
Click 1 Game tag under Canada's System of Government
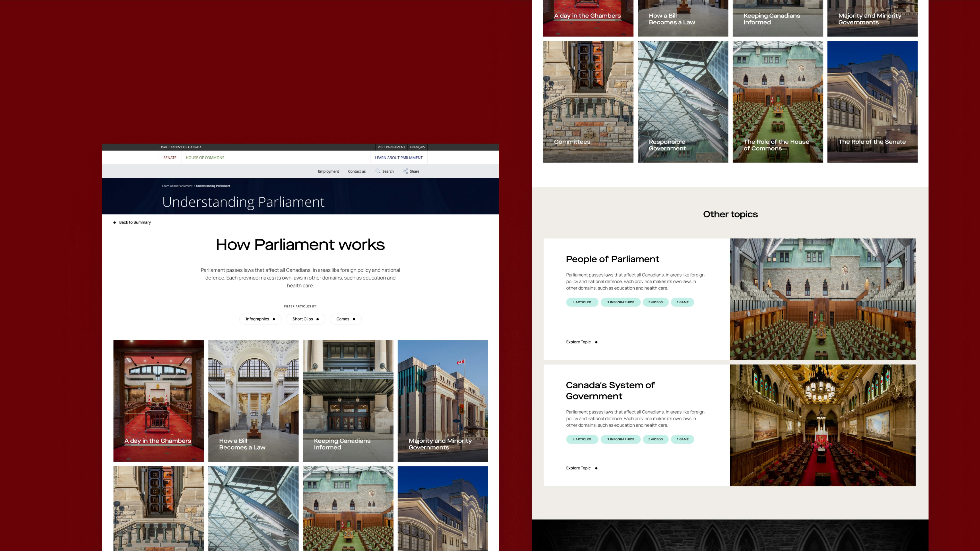pyautogui.click(x=682, y=439)
